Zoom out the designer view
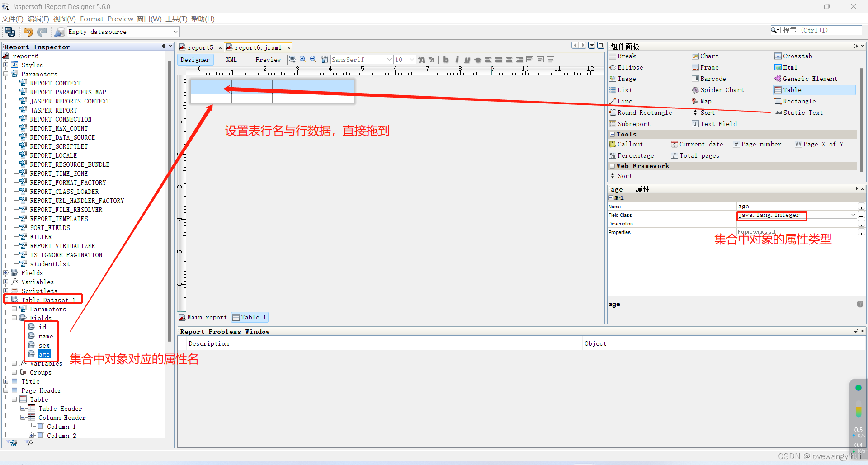 tap(313, 59)
